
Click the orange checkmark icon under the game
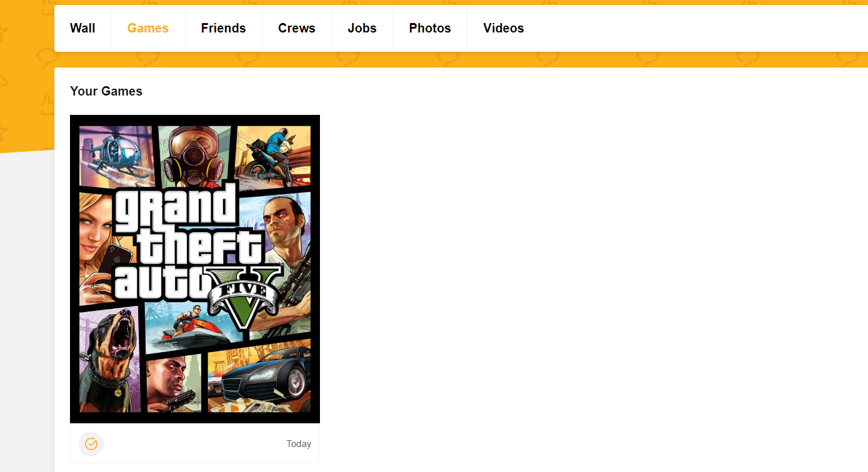point(91,444)
